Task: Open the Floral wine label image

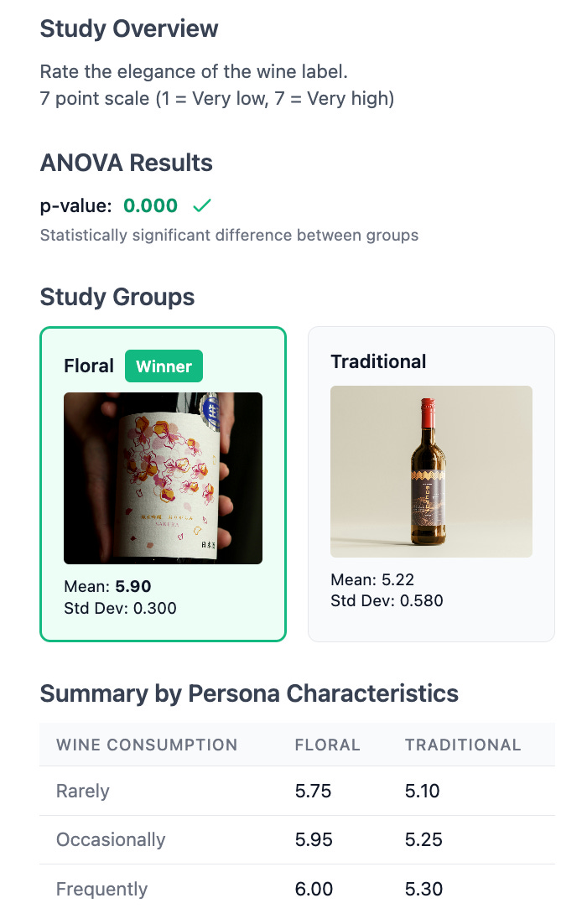Action: 163,478
